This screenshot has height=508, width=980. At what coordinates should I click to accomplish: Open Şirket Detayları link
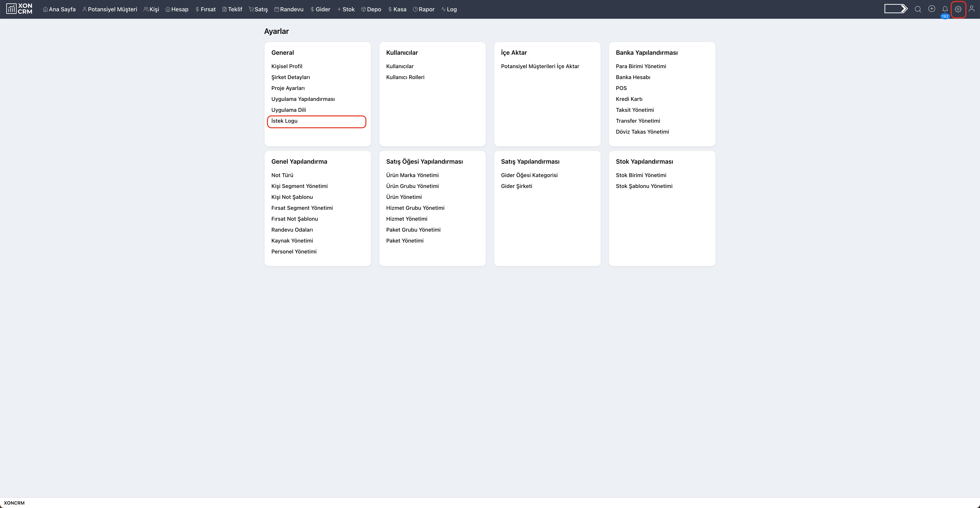coord(291,77)
